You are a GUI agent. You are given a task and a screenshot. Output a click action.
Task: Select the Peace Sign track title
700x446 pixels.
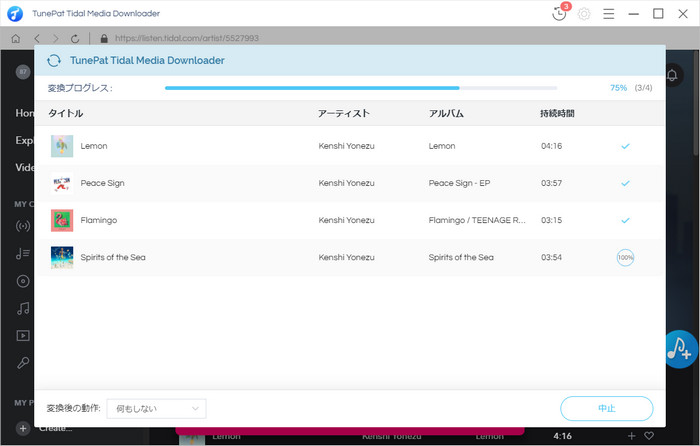(102, 183)
